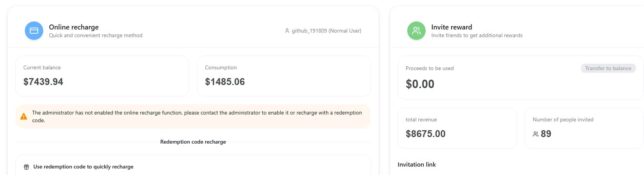Select the Consumption amount $1485.06
644x175 pixels.
[x=225, y=82]
